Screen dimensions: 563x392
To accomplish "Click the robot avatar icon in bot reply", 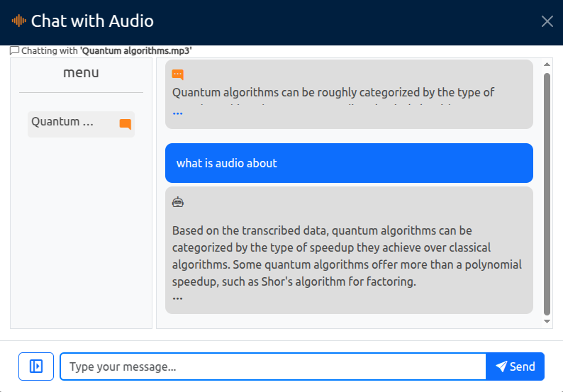I will (178, 203).
